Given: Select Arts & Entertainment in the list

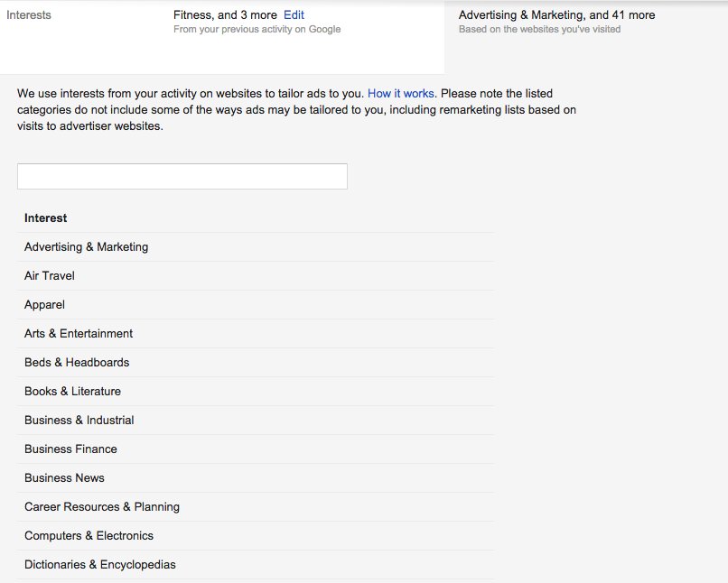Looking at the screenshot, I should (x=79, y=334).
